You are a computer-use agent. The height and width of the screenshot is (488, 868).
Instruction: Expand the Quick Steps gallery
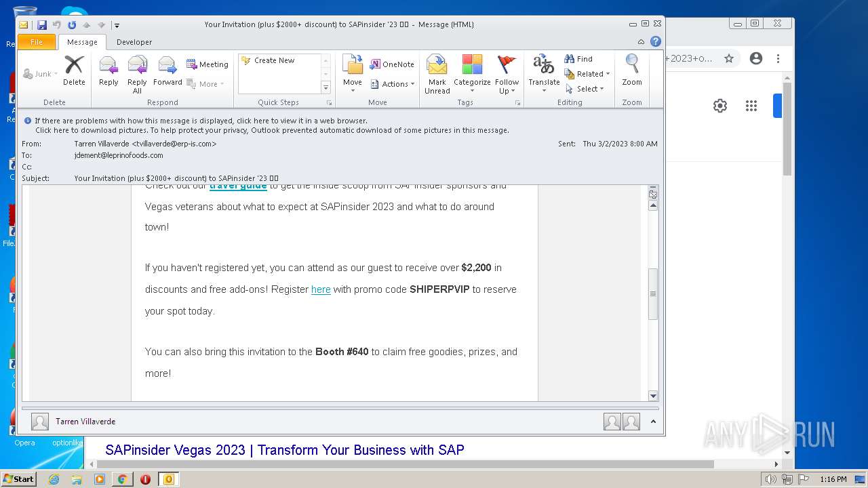click(325, 87)
